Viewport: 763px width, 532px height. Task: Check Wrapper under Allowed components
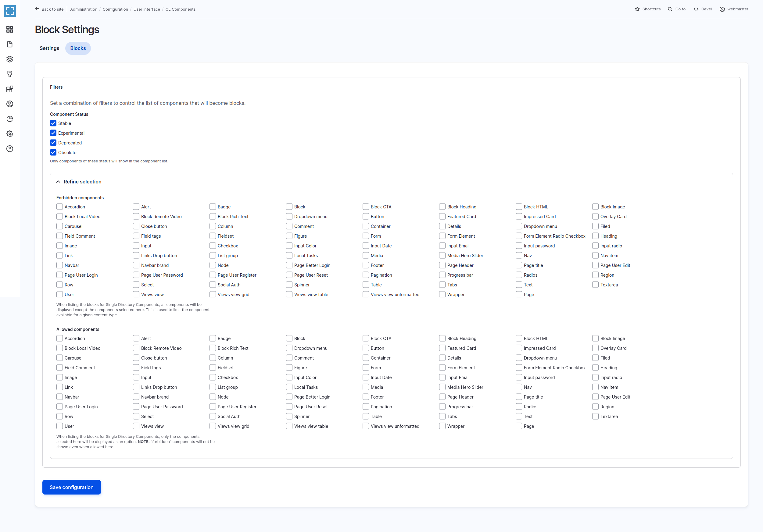442,426
